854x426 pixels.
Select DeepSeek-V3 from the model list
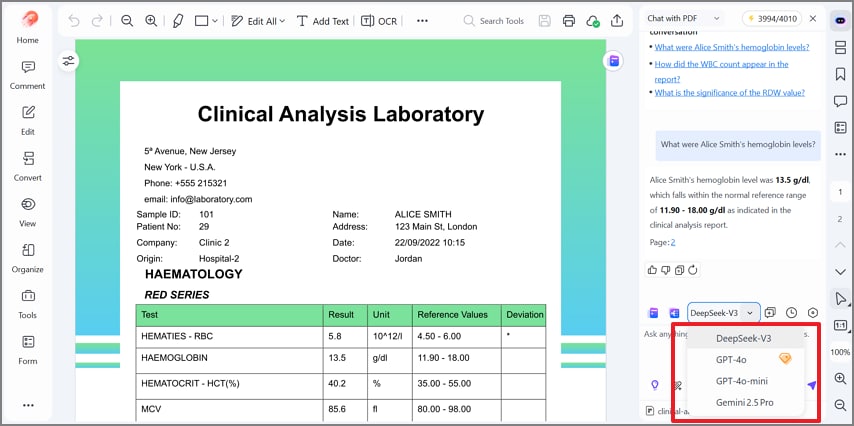pos(745,338)
